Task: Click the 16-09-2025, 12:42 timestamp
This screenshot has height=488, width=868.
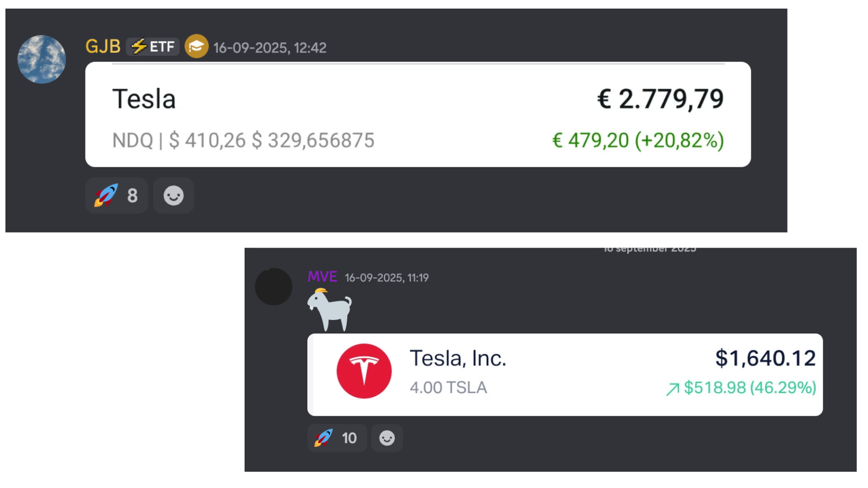Action: (x=270, y=47)
